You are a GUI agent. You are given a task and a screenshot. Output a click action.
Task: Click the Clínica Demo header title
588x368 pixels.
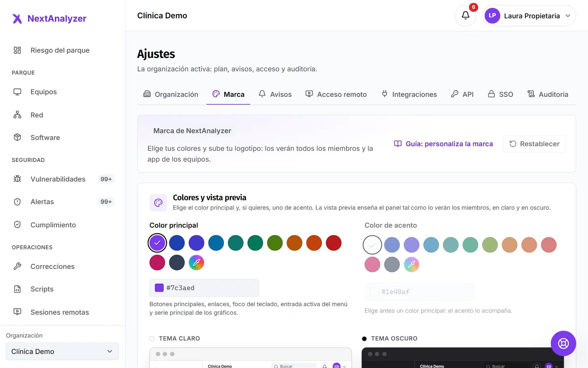coord(162,16)
